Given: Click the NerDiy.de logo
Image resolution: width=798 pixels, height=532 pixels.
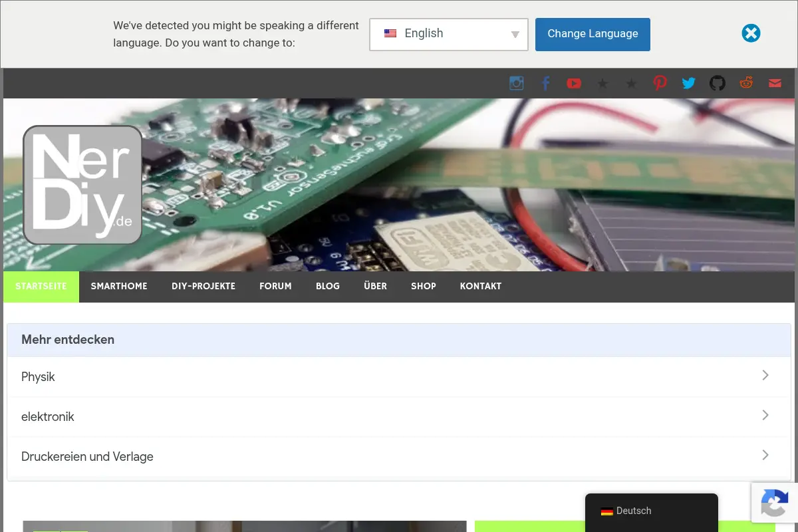Looking at the screenshot, I should [82, 185].
